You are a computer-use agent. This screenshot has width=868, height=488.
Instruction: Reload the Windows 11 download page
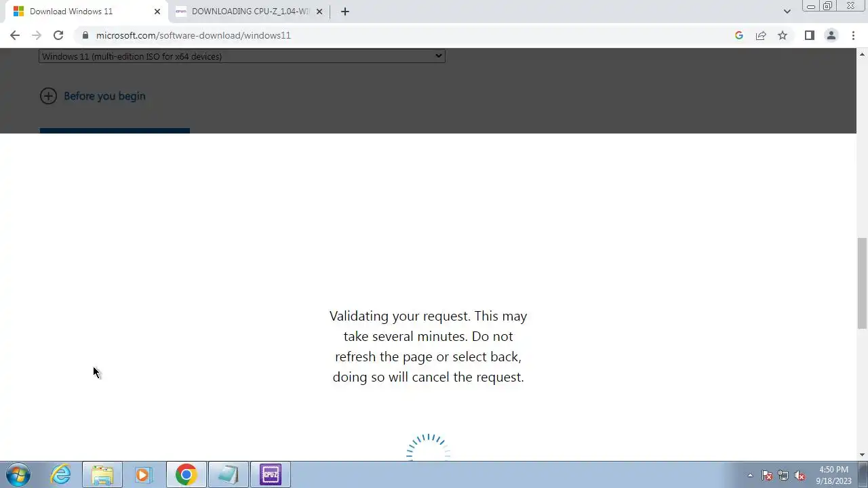(x=58, y=35)
